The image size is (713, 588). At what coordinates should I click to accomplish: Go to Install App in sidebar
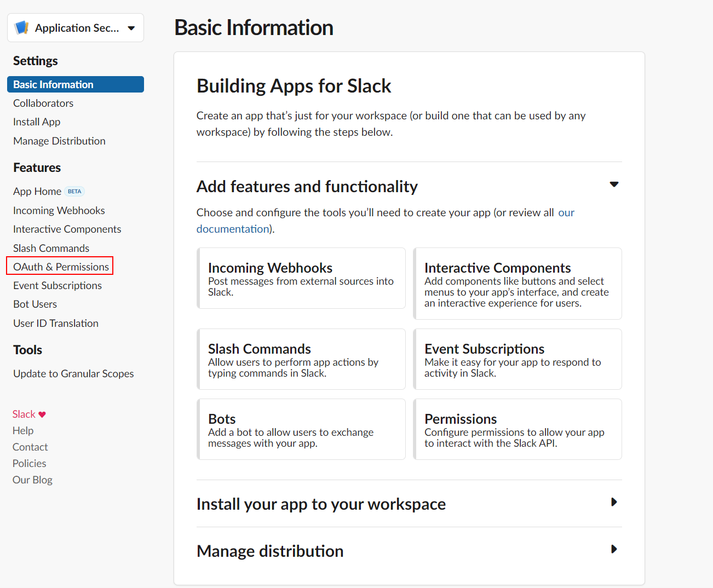(37, 122)
